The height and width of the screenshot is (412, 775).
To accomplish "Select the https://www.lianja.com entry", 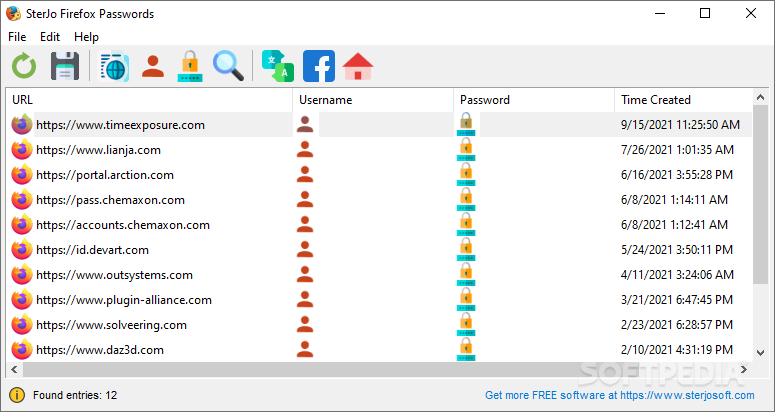I will coord(98,150).
